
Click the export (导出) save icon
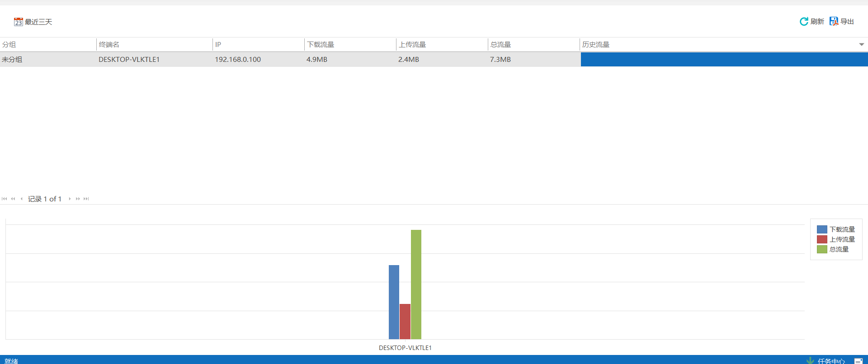[834, 22]
